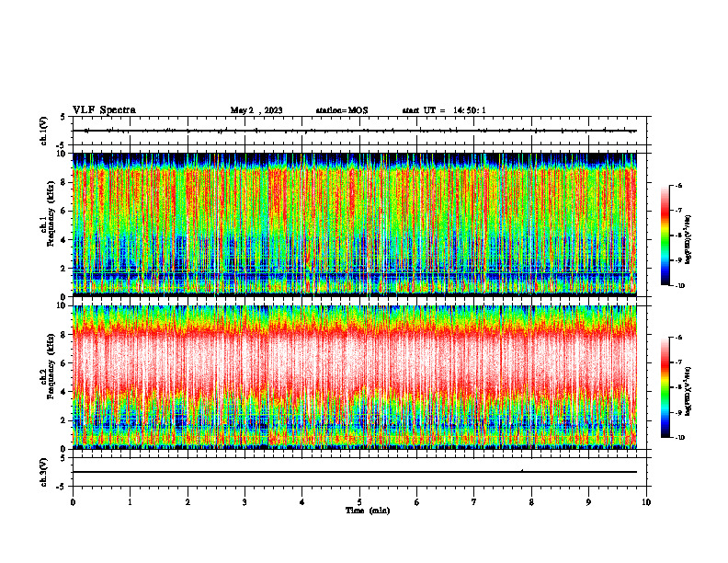Click the '5' tick on the ch.1(V) axis

pyautogui.click(x=64, y=117)
